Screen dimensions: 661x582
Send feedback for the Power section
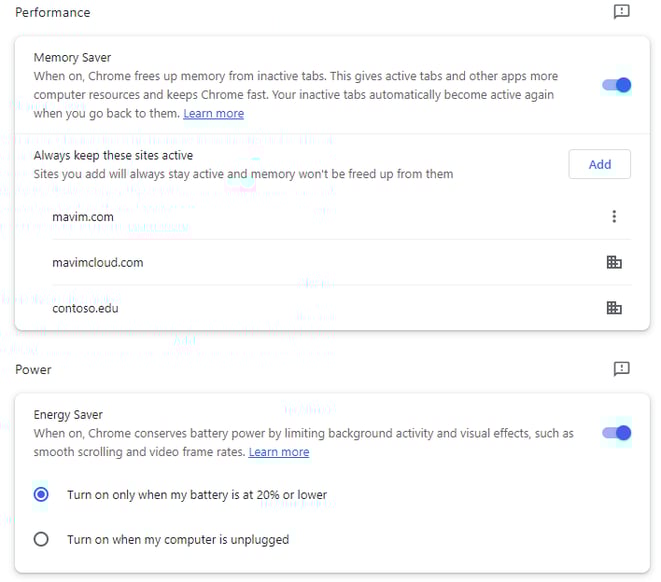pos(621,369)
